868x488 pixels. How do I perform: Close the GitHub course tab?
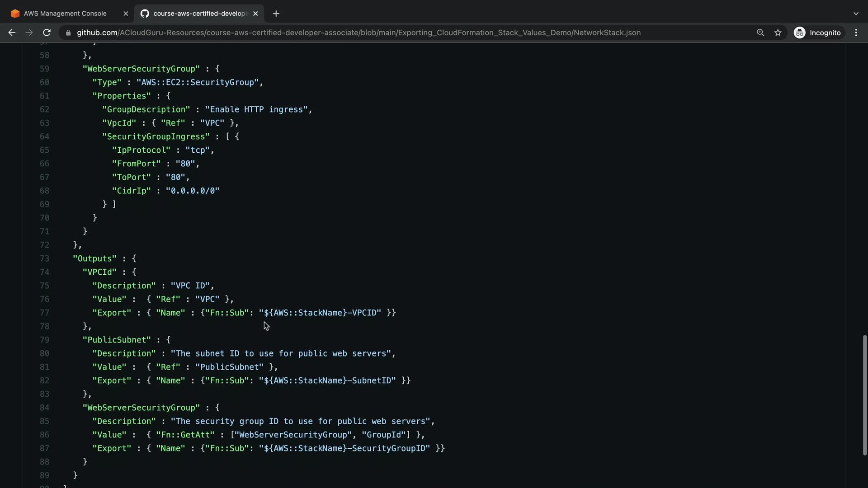(255, 14)
